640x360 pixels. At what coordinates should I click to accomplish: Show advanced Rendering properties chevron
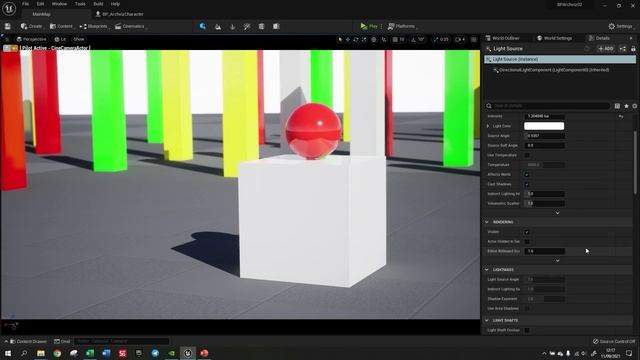[x=558, y=260]
